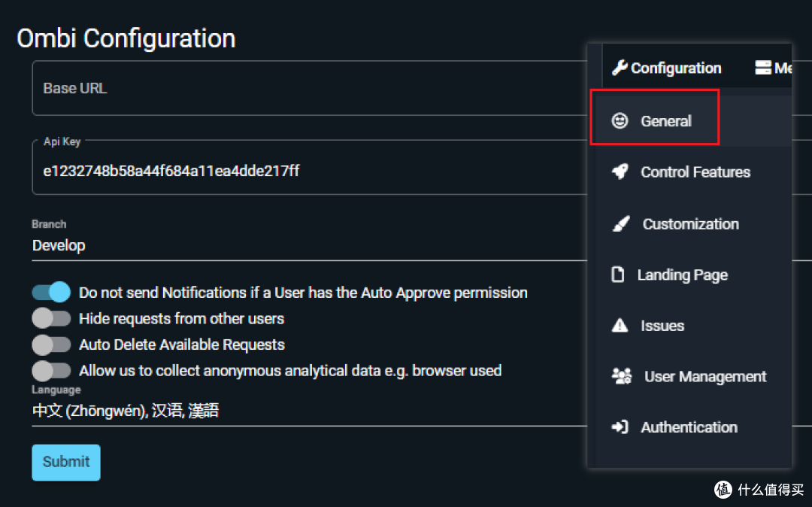Open the Branch dropdown showing Develop
Viewport: 812px width, 507px height.
coord(301,246)
